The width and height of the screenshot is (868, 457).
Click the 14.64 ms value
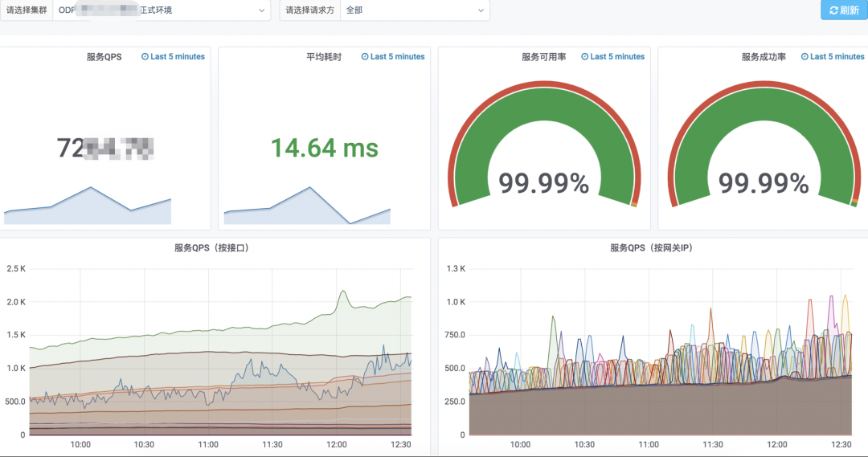pyautogui.click(x=325, y=149)
